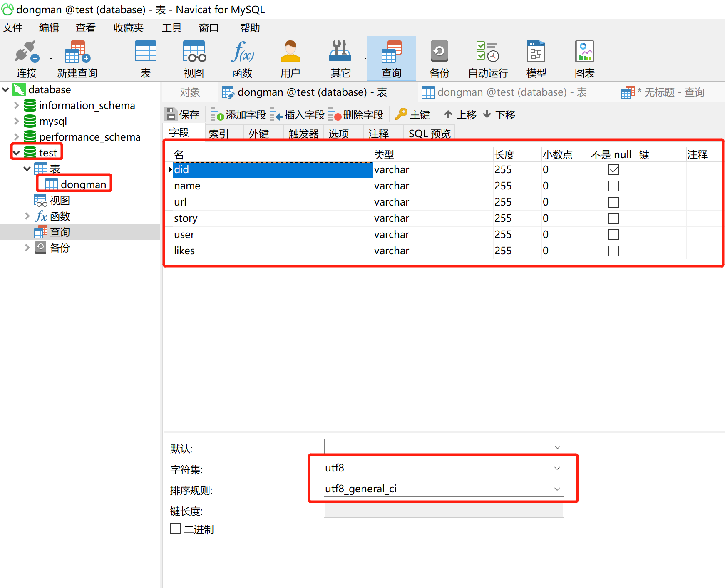Uncheck 不是 null for the did field

(x=613, y=169)
